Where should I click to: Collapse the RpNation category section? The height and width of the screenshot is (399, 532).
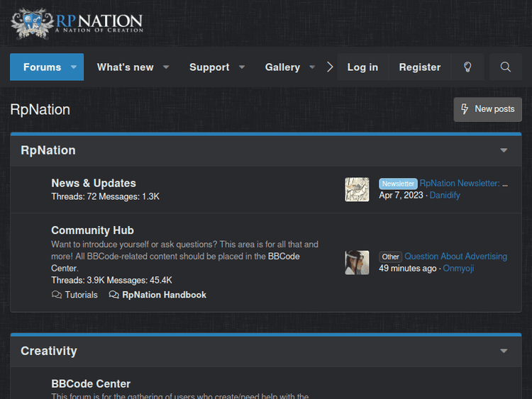(504, 150)
